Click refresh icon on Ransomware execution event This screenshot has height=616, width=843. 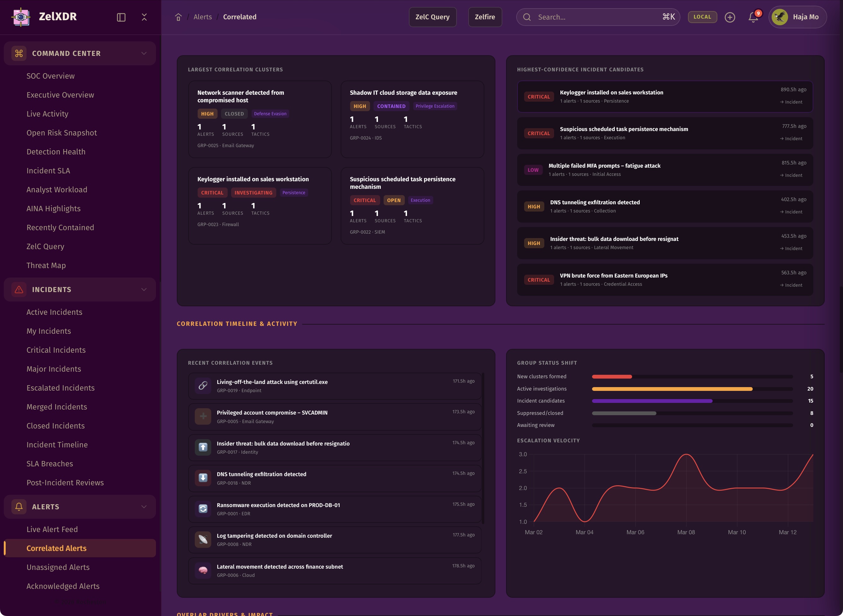click(x=203, y=509)
